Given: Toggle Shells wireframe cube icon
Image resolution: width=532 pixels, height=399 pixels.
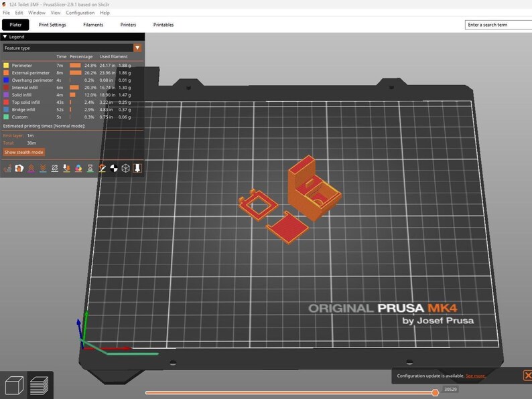Looking at the screenshot, I should (x=125, y=168).
